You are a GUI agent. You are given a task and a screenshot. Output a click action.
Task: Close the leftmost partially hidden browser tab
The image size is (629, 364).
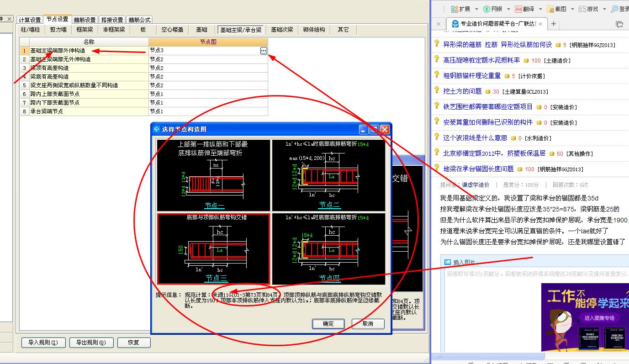click(439, 24)
